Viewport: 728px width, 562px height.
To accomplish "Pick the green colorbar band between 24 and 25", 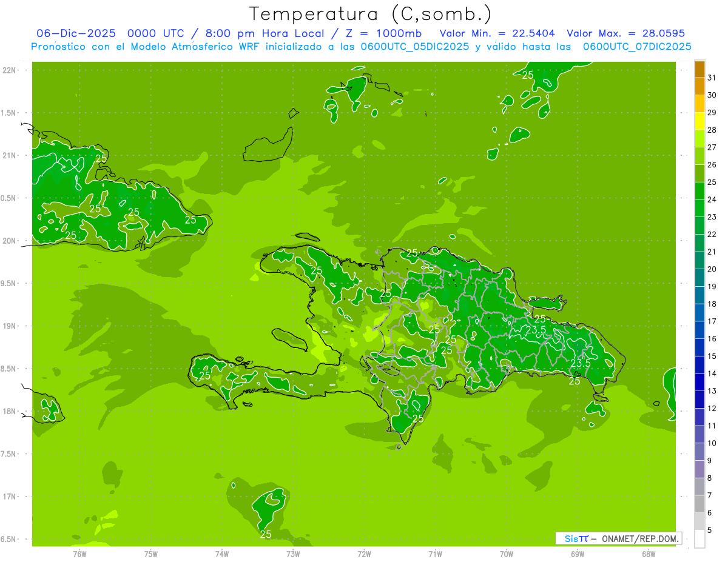I will [x=699, y=191].
